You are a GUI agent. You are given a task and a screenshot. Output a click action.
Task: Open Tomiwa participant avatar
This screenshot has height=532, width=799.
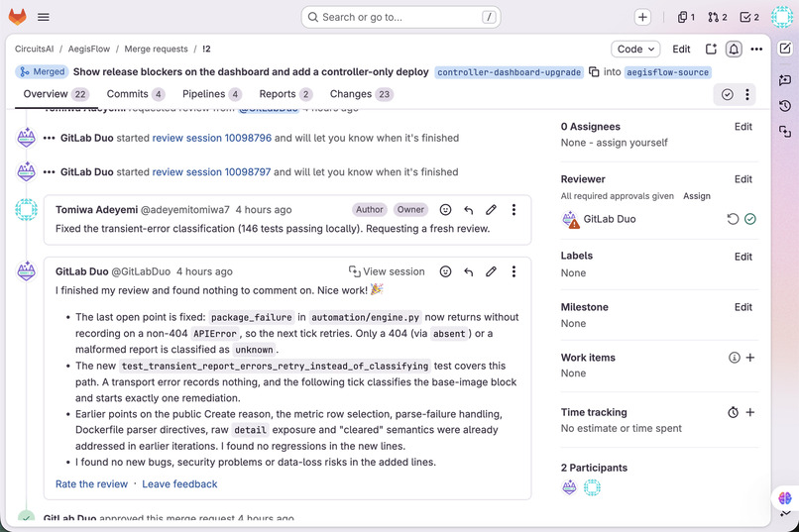592,487
